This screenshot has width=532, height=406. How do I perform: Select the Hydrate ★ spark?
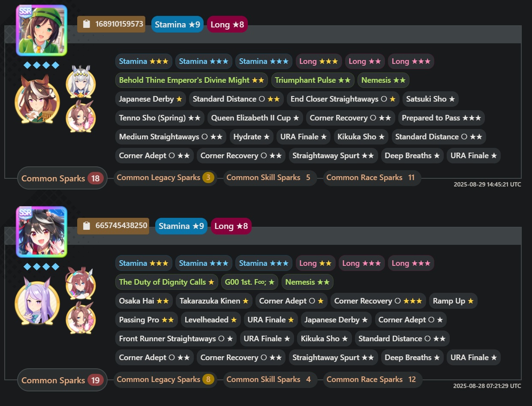(252, 137)
